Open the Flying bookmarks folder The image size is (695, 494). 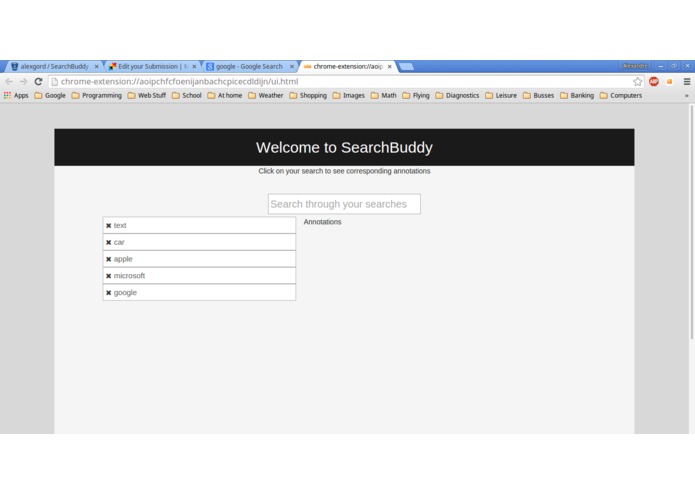416,95
